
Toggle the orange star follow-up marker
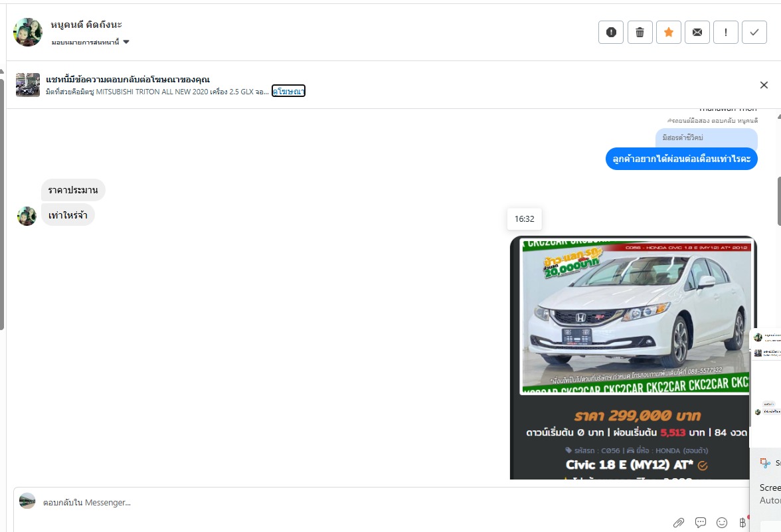pyautogui.click(x=668, y=33)
